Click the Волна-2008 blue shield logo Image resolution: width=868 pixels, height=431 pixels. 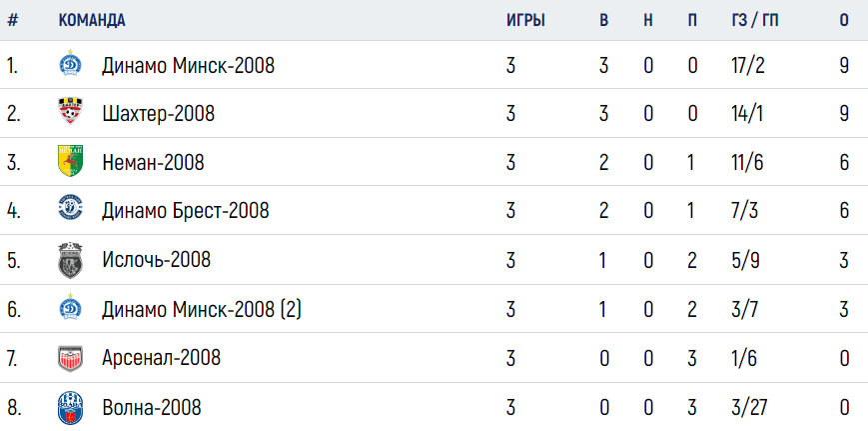point(70,408)
